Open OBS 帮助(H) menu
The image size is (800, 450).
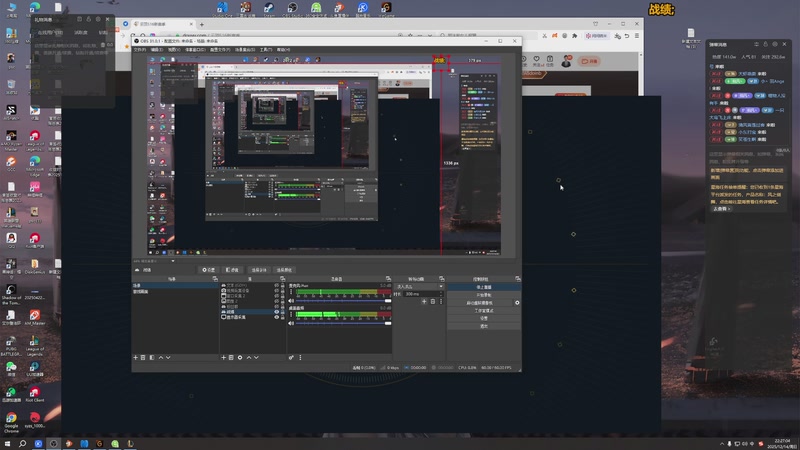click(284, 49)
